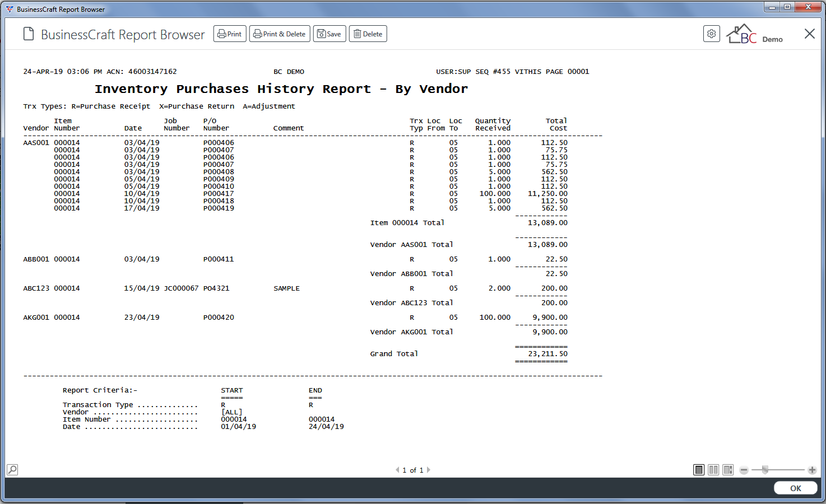
Task: Click P/O number P000419
Action: click(x=219, y=208)
